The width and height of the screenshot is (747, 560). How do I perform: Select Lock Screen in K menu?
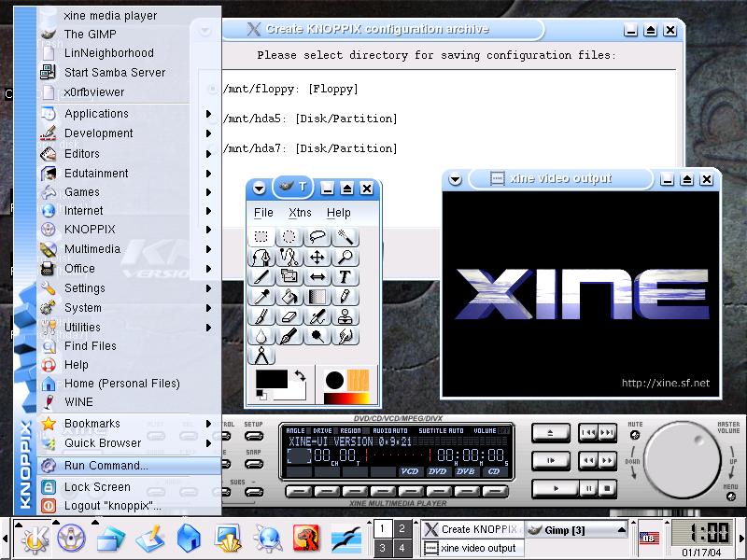(129, 486)
